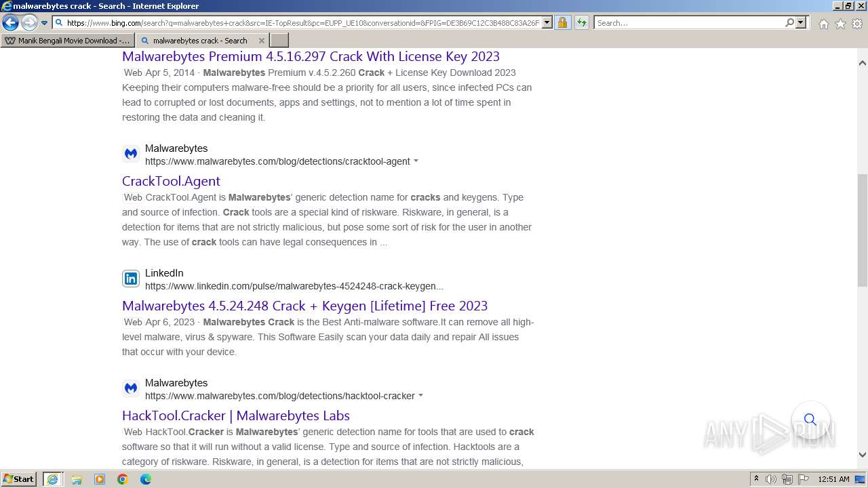Click the Malwarebytes favicon above CrackTool.Agent

coord(131,154)
